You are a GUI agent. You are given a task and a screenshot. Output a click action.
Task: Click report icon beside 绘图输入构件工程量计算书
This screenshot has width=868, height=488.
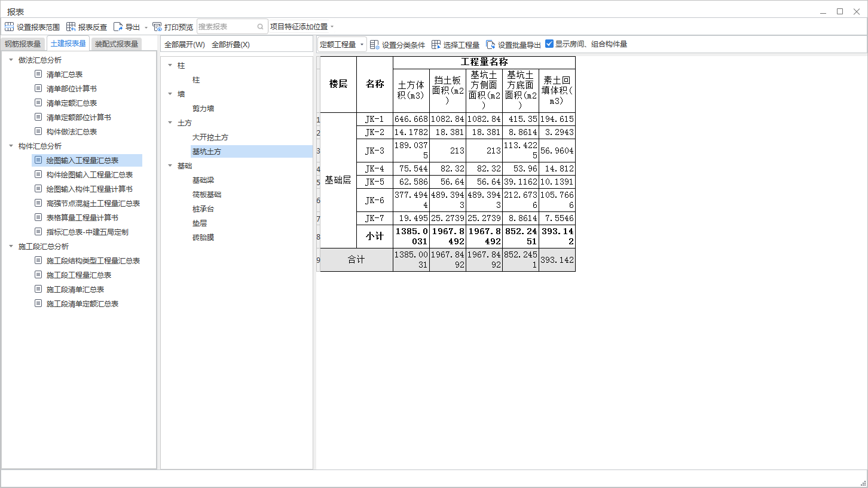pyautogui.click(x=38, y=189)
